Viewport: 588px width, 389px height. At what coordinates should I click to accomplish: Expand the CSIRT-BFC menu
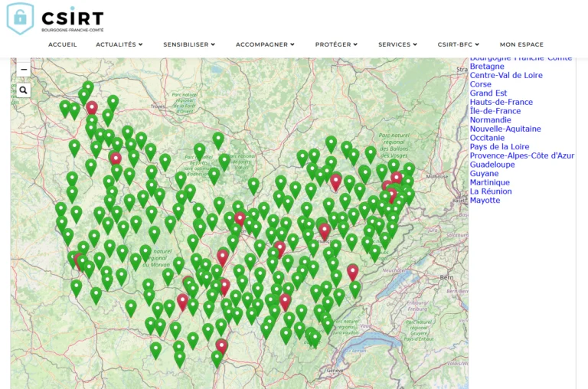(459, 44)
